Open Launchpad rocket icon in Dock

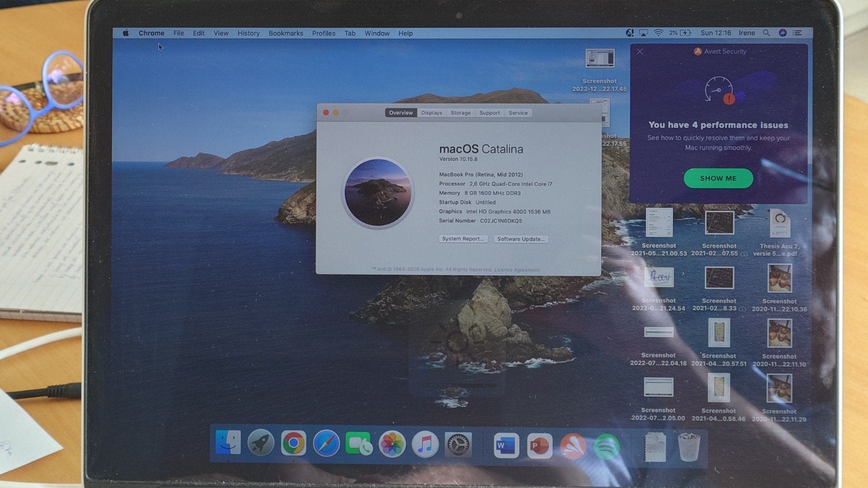click(261, 444)
